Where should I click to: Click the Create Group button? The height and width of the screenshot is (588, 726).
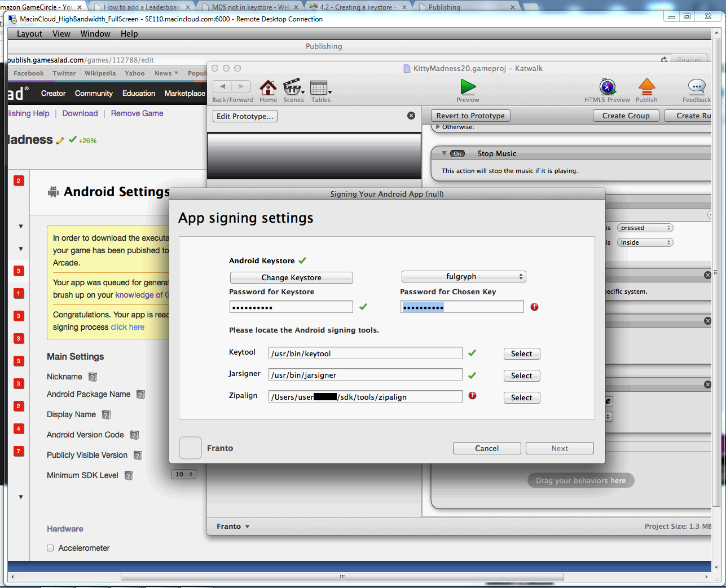coord(626,116)
